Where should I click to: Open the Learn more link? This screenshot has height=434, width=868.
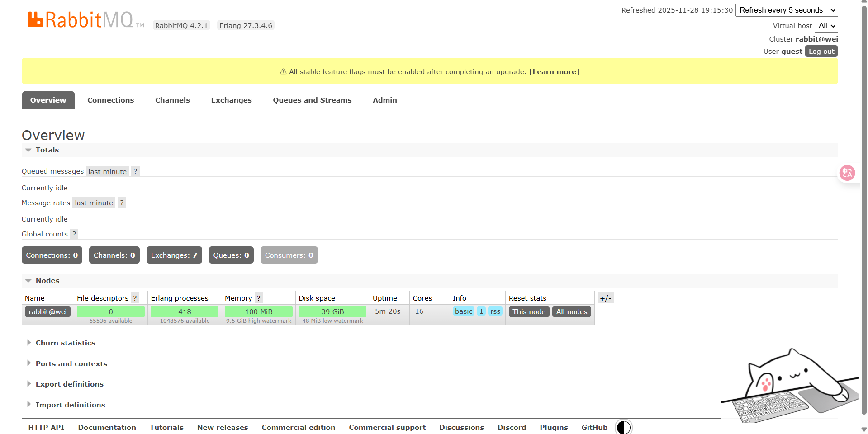click(x=555, y=71)
